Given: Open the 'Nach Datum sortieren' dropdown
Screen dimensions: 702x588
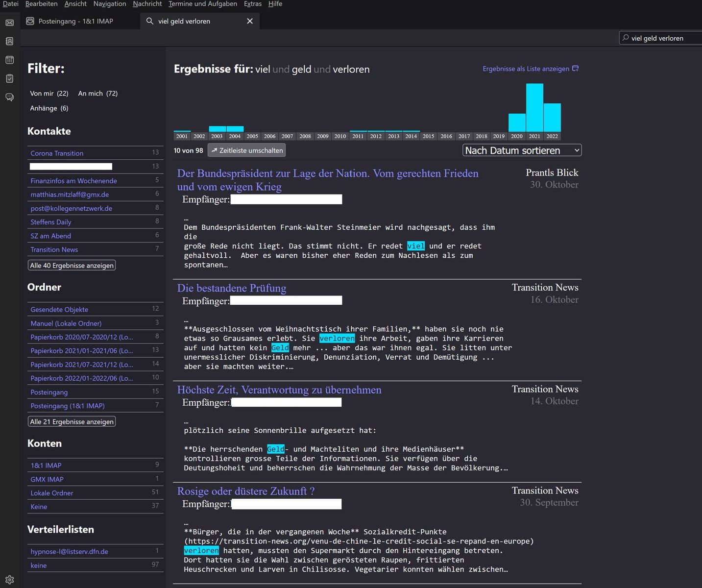Looking at the screenshot, I should (522, 150).
